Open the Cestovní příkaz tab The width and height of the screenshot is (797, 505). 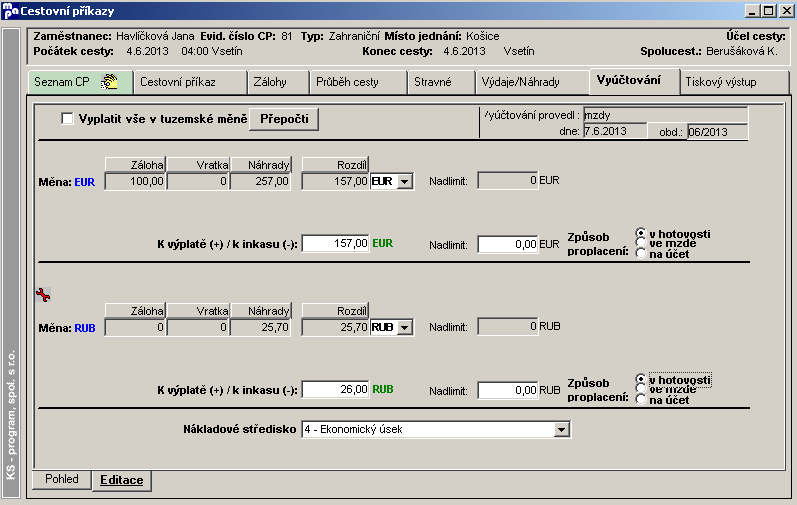click(x=191, y=82)
